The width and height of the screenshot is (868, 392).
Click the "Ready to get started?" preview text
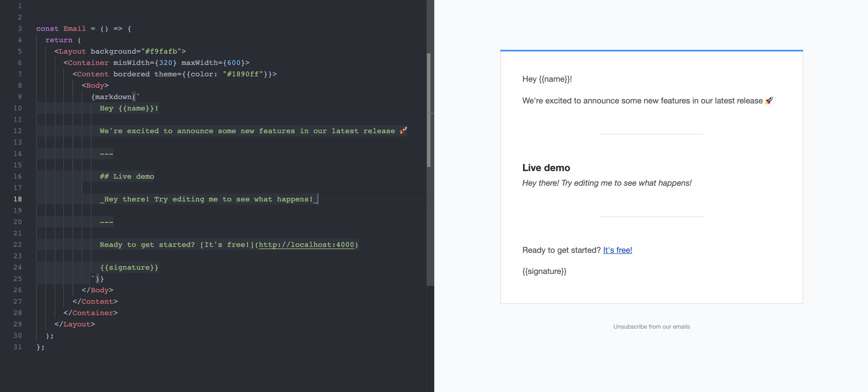pos(561,250)
